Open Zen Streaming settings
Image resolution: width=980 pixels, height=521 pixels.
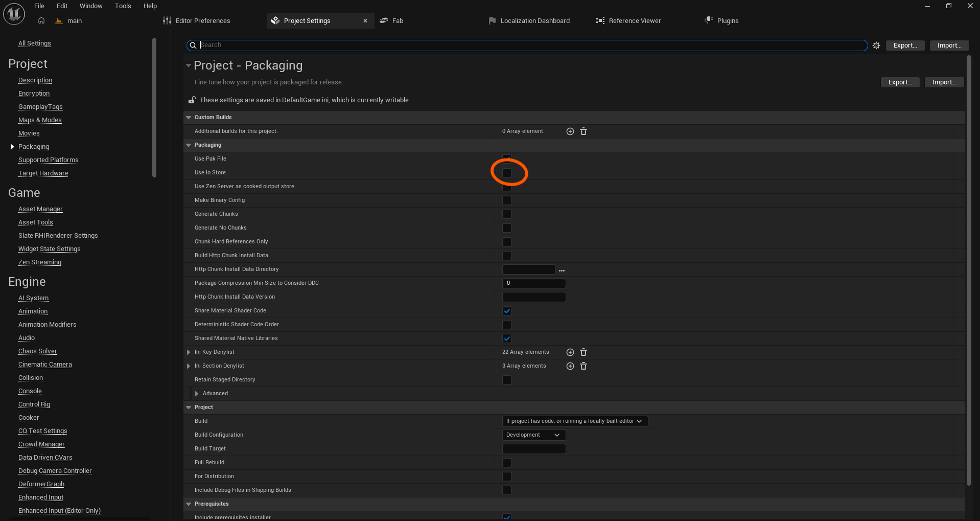coord(40,262)
